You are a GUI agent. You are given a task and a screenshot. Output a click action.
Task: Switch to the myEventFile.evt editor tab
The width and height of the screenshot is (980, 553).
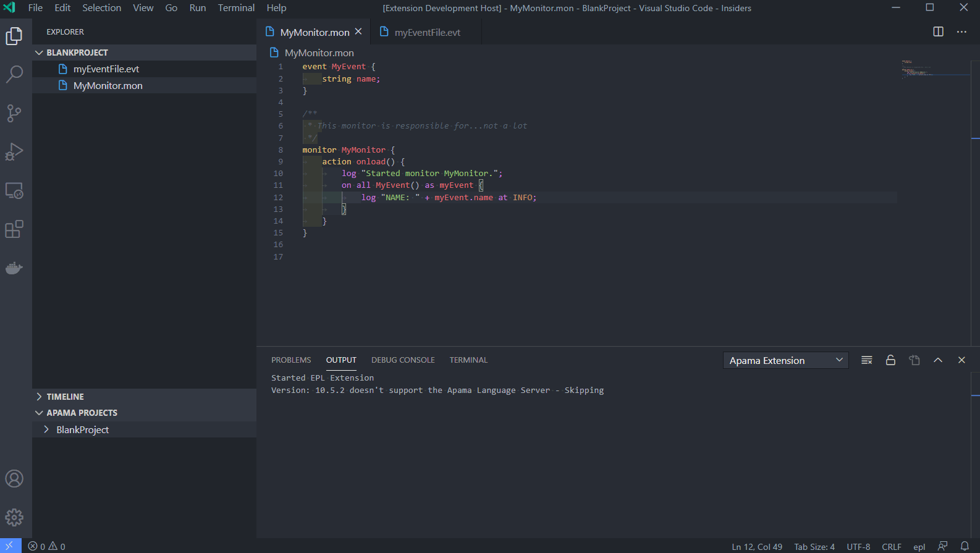pos(426,32)
